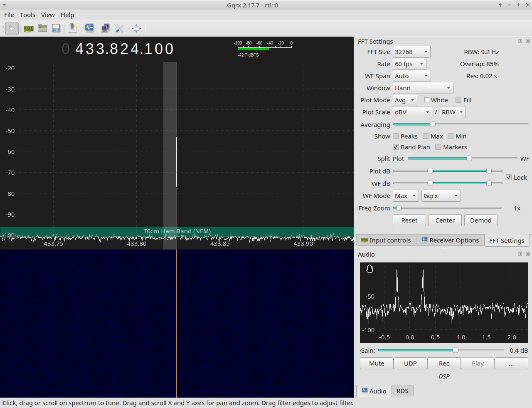
Task: Click the save settings floppy icon
Action: [x=56, y=28]
